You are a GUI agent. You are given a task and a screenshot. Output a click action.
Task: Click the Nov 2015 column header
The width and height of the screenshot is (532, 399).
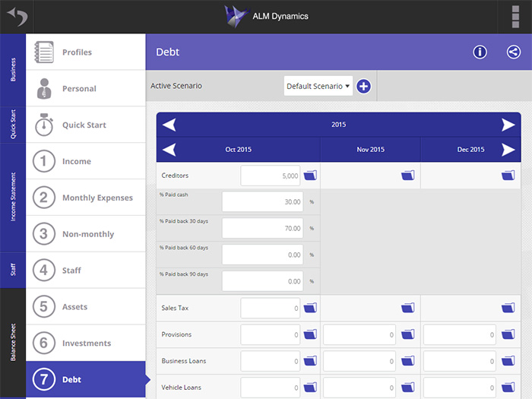(x=371, y=149)
